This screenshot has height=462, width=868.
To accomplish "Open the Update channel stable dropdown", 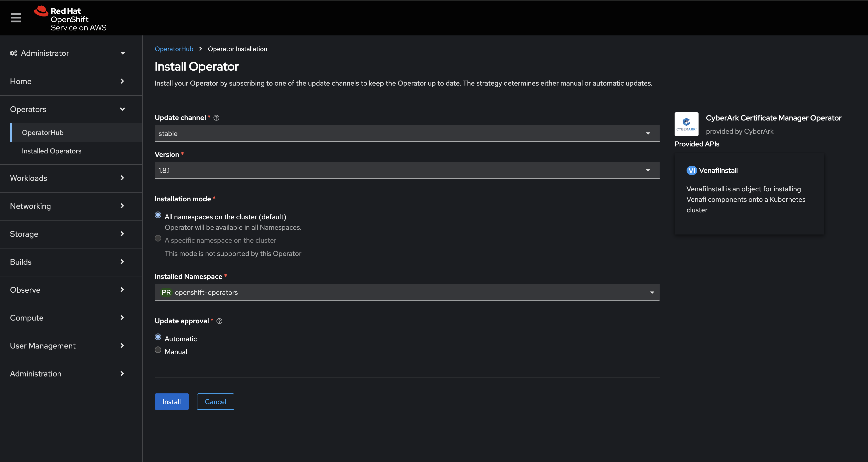I will [x=407, y=133].
